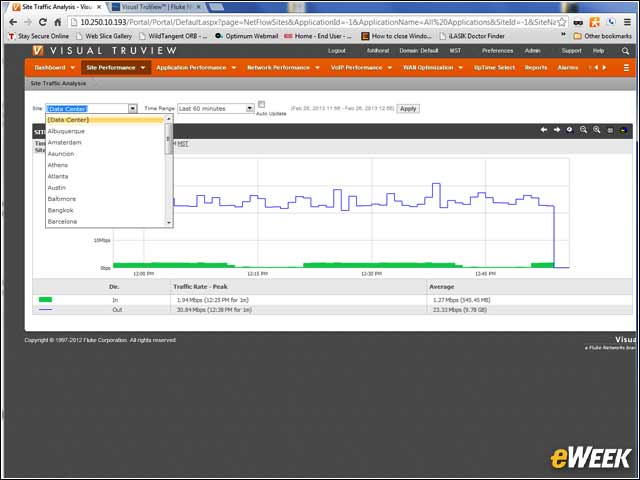640x480 pixels.
Task: Open the iLASIK Doctor Finder bookmark
Action: click(x=472, y=36)
